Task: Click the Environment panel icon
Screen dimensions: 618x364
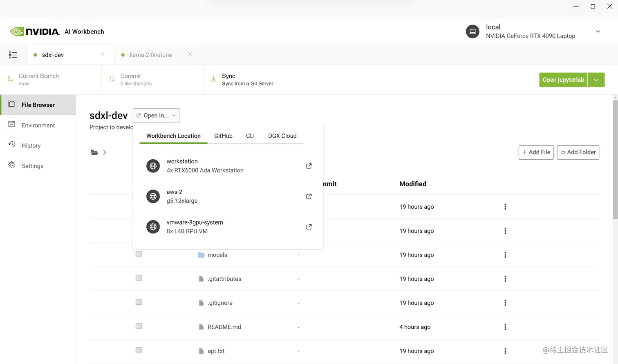Action: (11, 124)
